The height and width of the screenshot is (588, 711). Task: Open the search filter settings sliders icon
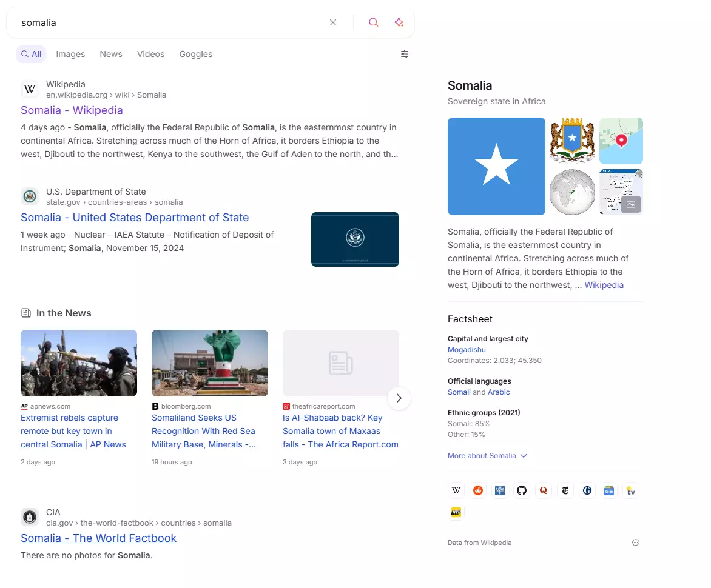pyautogui.click(x=405, y=54)
